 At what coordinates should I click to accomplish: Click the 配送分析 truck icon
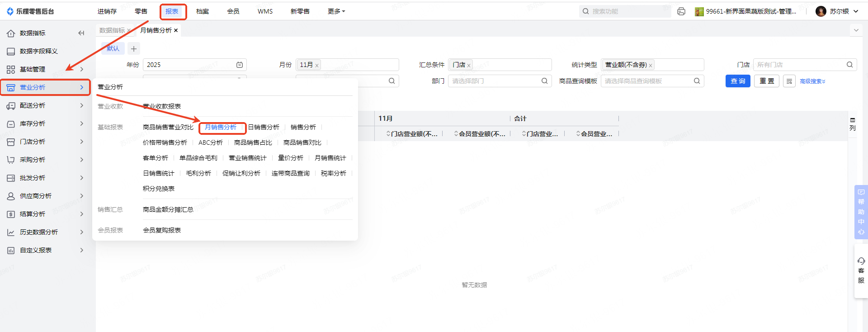[x=11, y=105]
